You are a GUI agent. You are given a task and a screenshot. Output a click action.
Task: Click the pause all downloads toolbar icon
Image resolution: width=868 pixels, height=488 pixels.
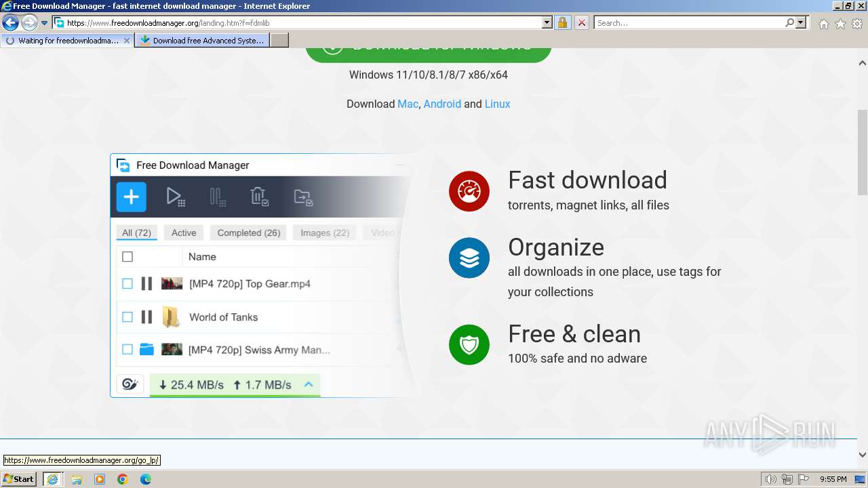coord(218,197)
